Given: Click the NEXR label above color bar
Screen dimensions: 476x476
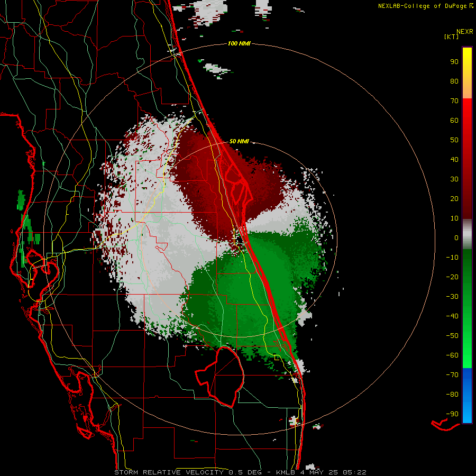Looking at the screenshot, I should pos(465,32).
